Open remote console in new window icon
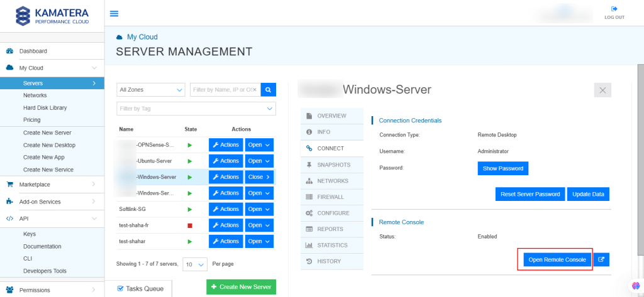Viewport: 644px width, 297px height. click(x=602, y=259)
